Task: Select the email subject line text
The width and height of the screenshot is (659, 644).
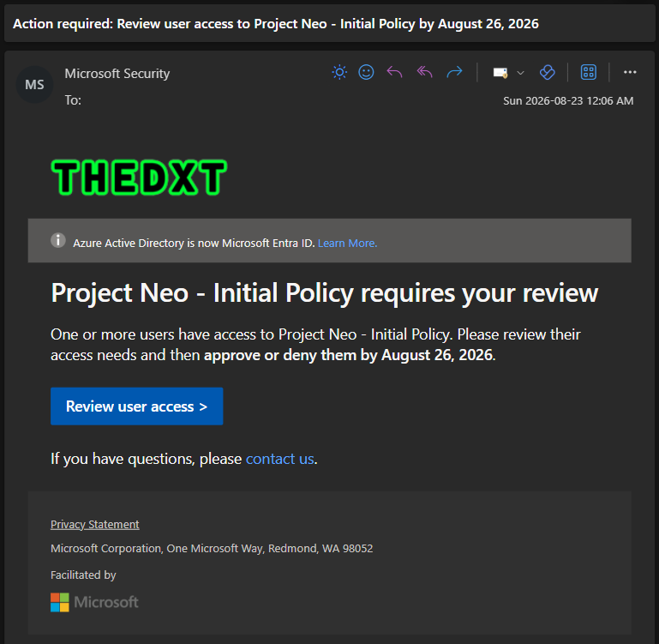Action: coord(276,24)
